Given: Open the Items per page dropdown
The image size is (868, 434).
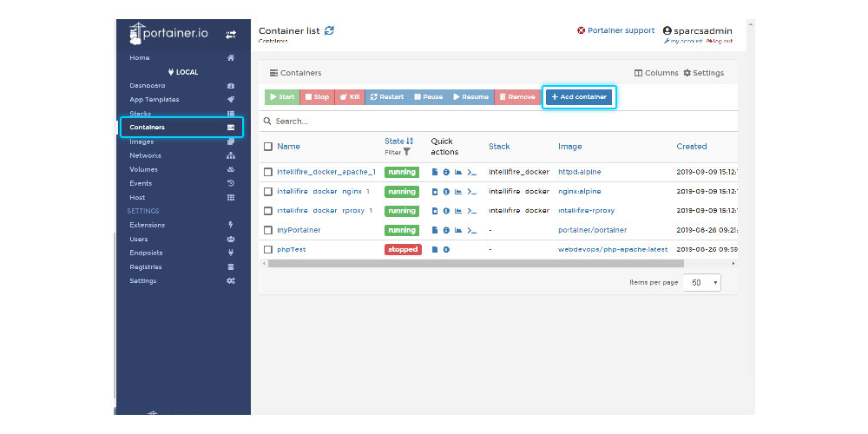Looking at the screenshot, I should click(x=702, y=283).
